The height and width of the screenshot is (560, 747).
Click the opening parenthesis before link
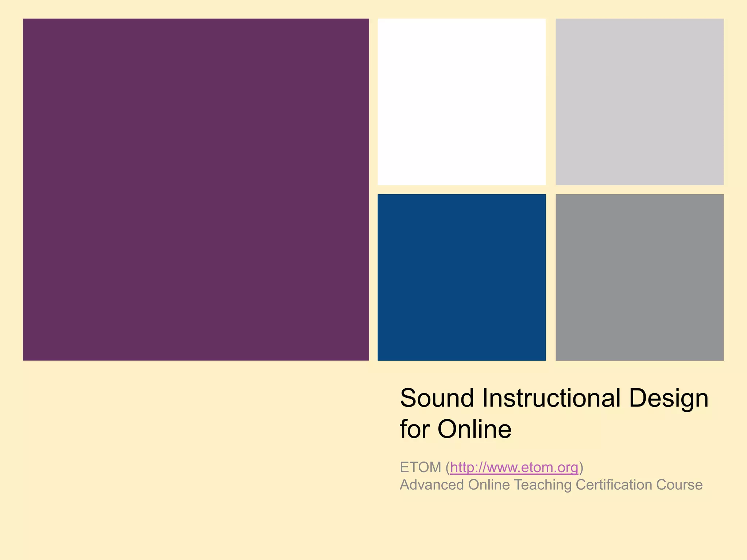pos(448,467)
